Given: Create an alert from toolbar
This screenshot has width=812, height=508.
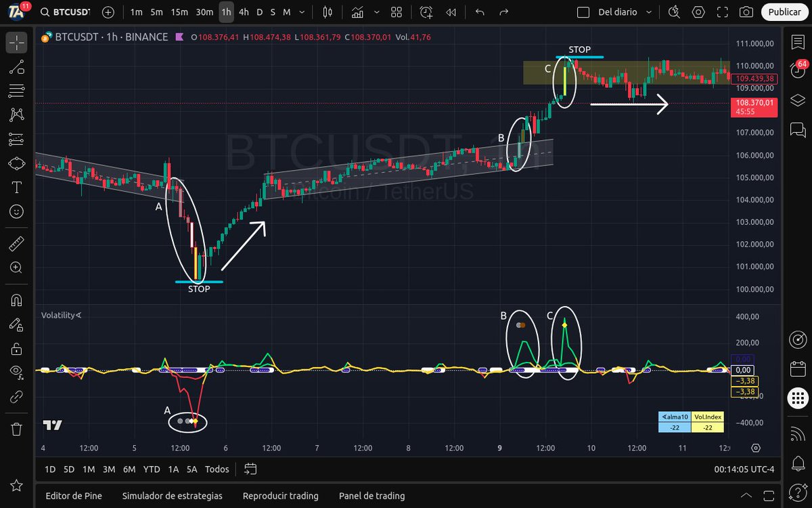Looking at the screenshot, I should pos(426,12).
